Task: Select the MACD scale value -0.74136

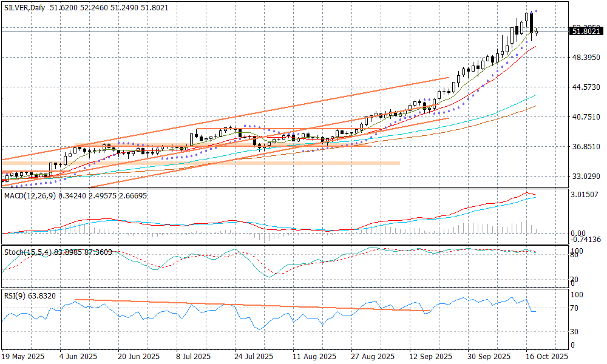Action: click(x=586, y=240)
